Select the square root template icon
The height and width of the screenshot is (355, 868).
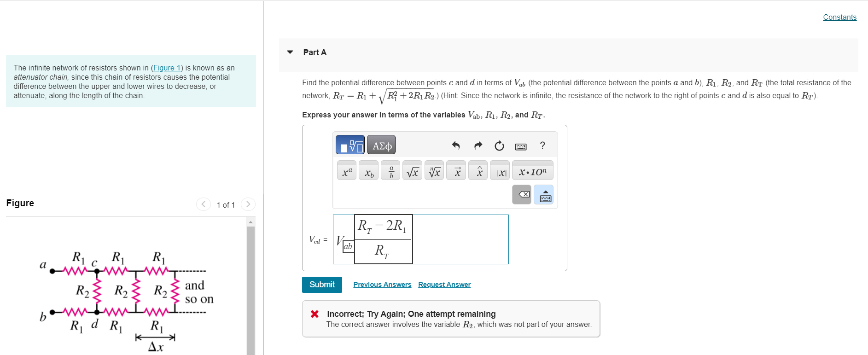click(412, 170)
